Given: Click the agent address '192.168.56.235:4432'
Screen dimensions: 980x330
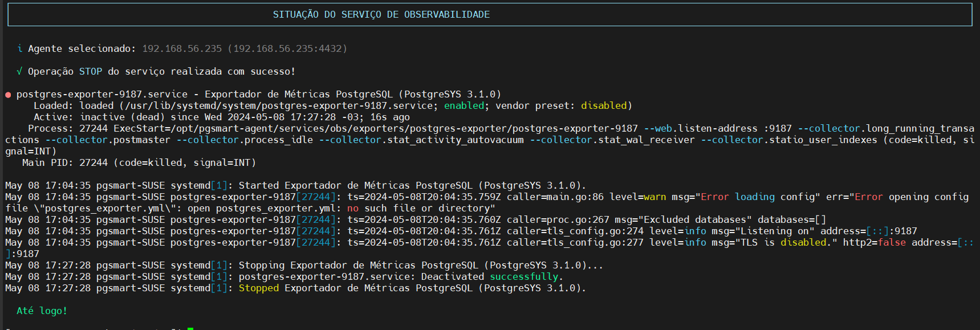Looking at the screenshot, I should (x=287, y=48).
